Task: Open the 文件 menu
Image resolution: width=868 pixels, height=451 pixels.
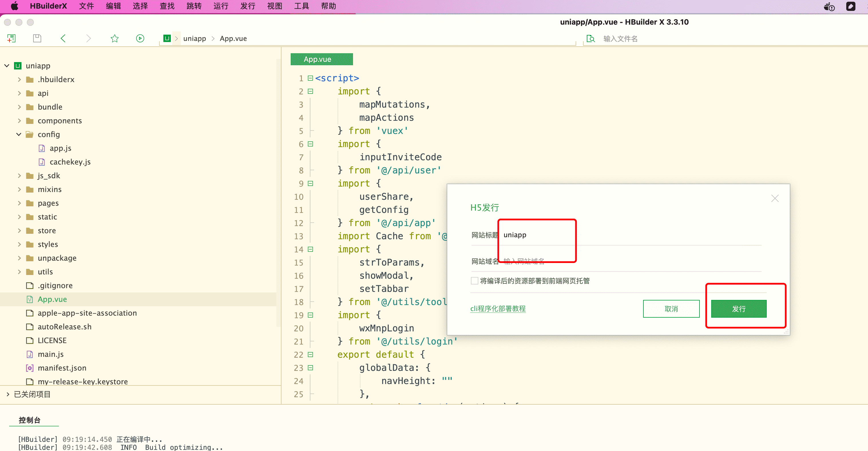Action: point(86,6)
